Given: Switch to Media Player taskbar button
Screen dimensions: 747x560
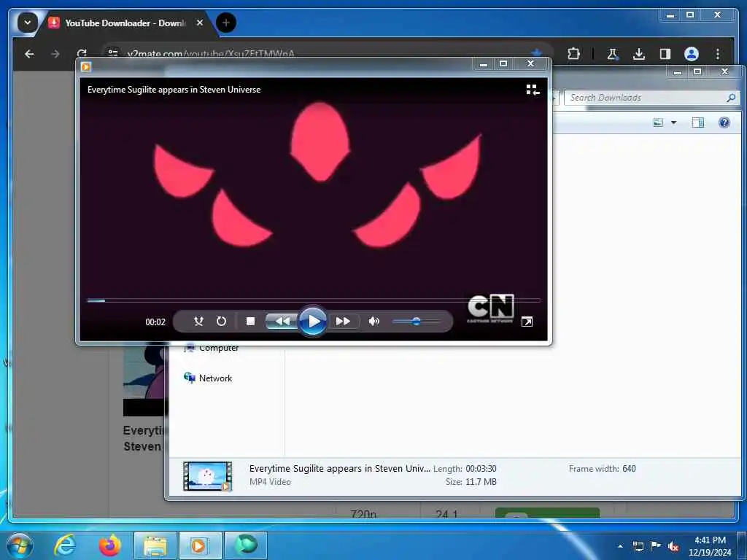Looking at the screenshot, I should click(200, 545).
